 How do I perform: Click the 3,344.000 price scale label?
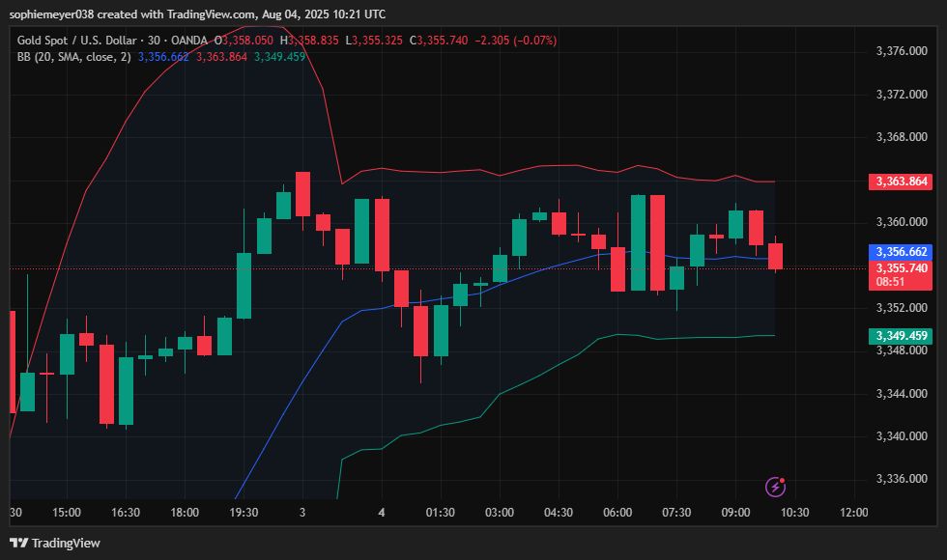902,394
